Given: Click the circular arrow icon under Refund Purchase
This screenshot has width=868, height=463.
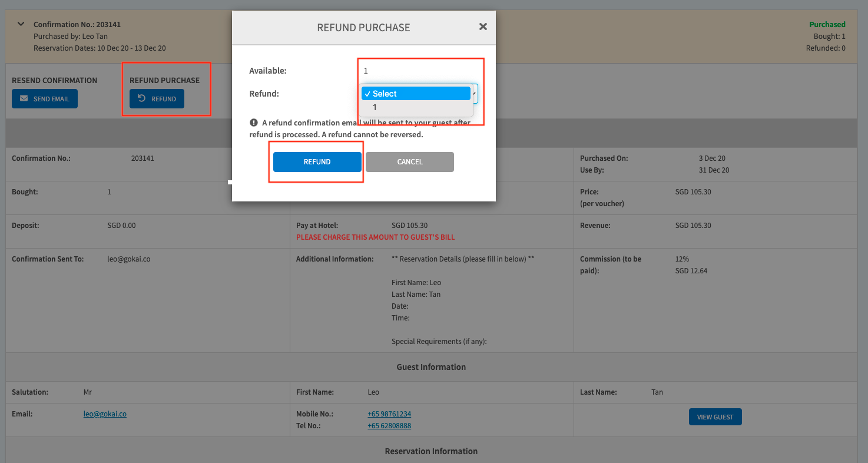Looking at the screenshot, I should click(x=141, y=99).
